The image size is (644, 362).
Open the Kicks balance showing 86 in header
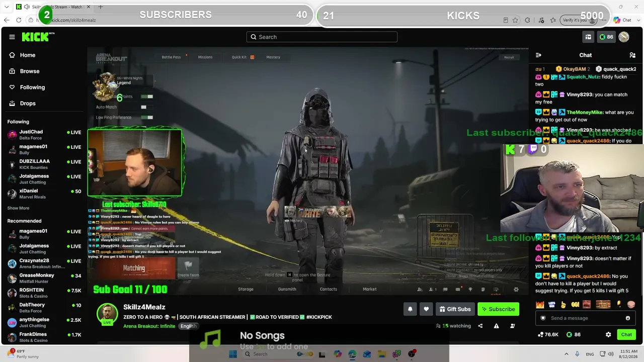(606, 37)
